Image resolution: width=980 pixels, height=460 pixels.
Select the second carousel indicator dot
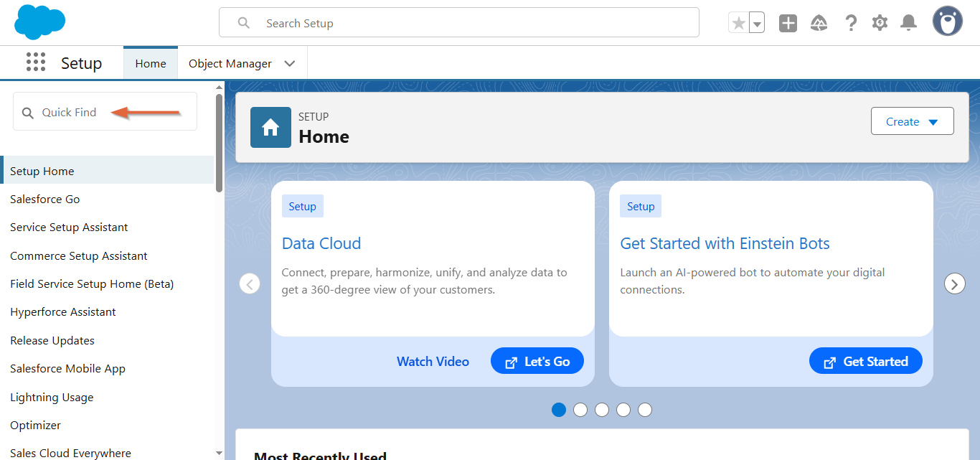coord(580,410)
